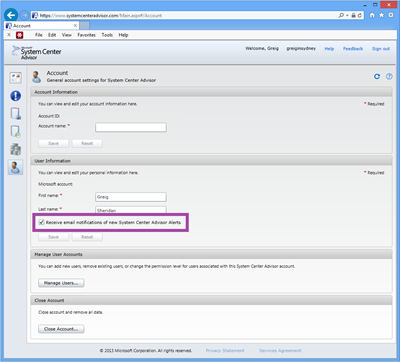Image resolution: width=400 pixels, height=362 pixels.
Task: Click the Manage Users button
Action: [61, 283]
